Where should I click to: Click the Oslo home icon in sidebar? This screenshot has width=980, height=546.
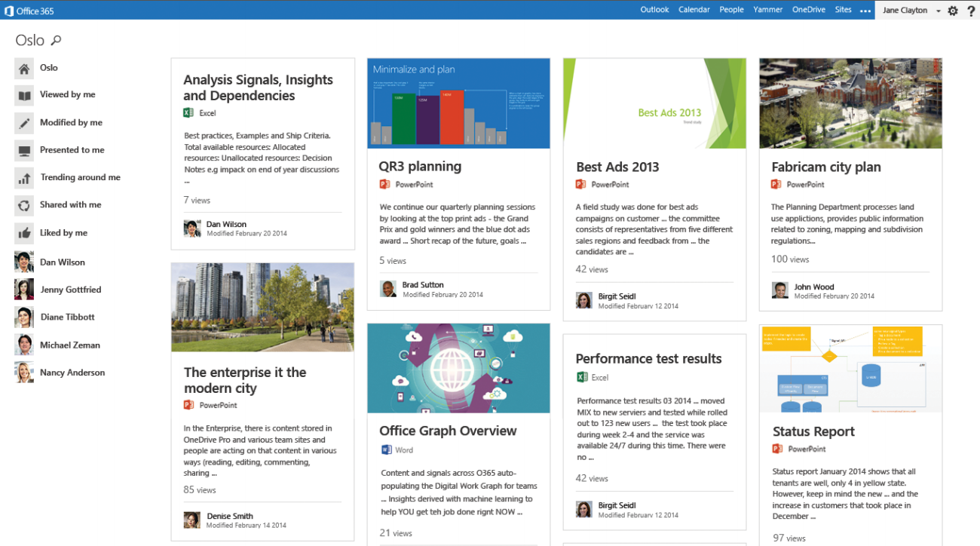pyautogui.click(x=24, y=69)
